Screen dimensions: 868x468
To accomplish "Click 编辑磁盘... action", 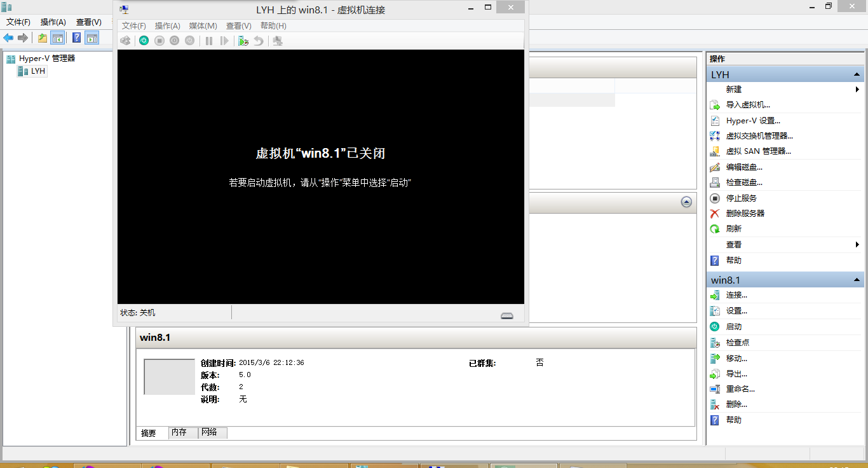I will (x=744, y=167).
